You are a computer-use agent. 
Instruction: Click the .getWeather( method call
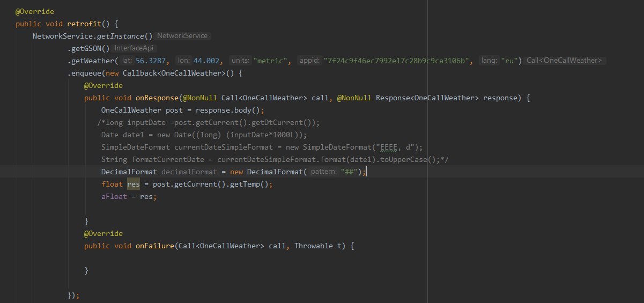tap(92, 61)
